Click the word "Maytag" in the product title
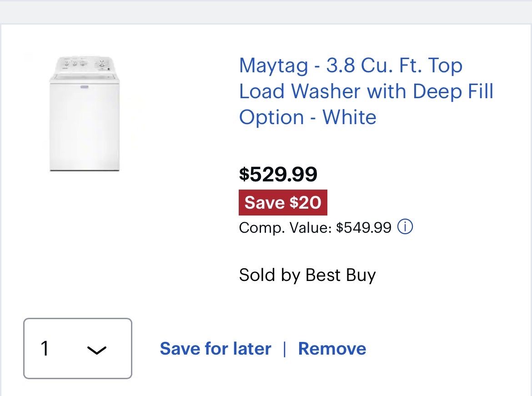Image resolution: width=532 pixels, height=396 pixels. [x=273, y=65]
